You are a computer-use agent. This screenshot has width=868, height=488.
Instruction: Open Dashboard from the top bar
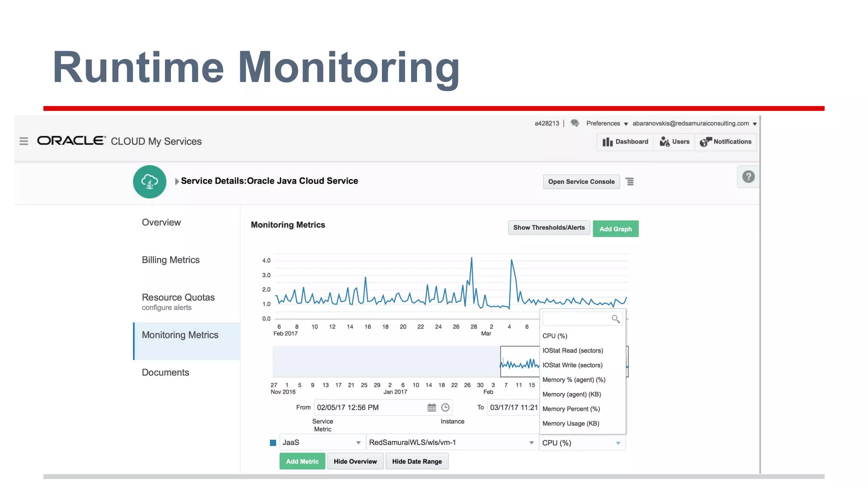(x=625, y=142)
